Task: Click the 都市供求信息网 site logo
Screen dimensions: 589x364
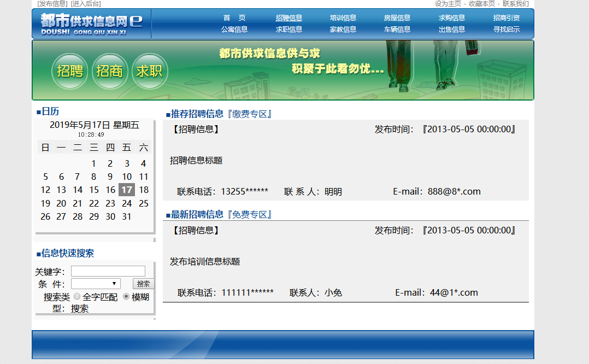Action: coord(91,24)
